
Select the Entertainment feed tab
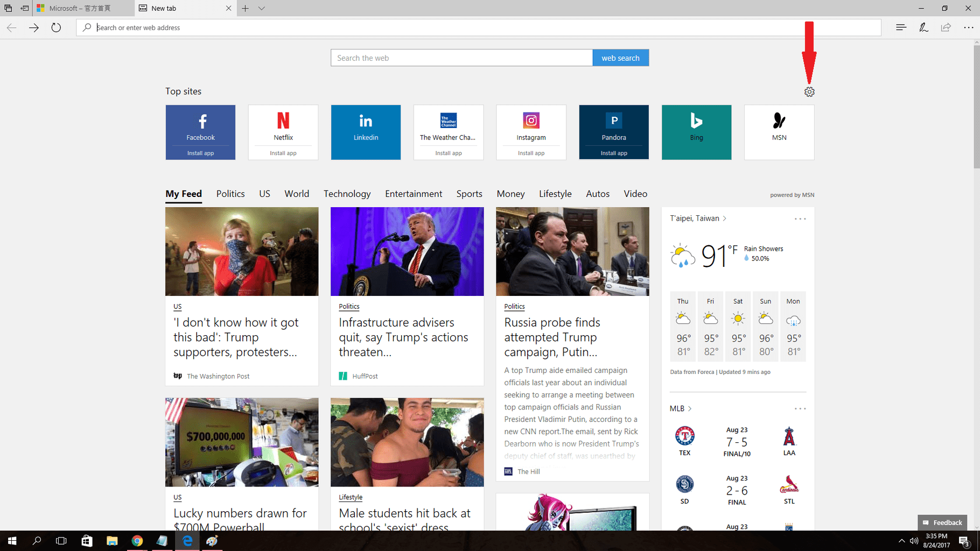click(x=414, y=194)
